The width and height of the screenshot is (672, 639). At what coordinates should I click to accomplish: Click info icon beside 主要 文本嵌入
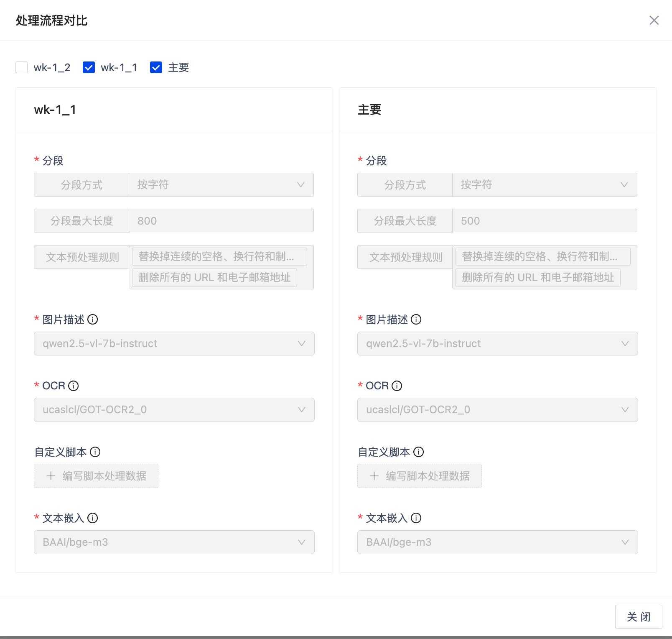(416, 518)
